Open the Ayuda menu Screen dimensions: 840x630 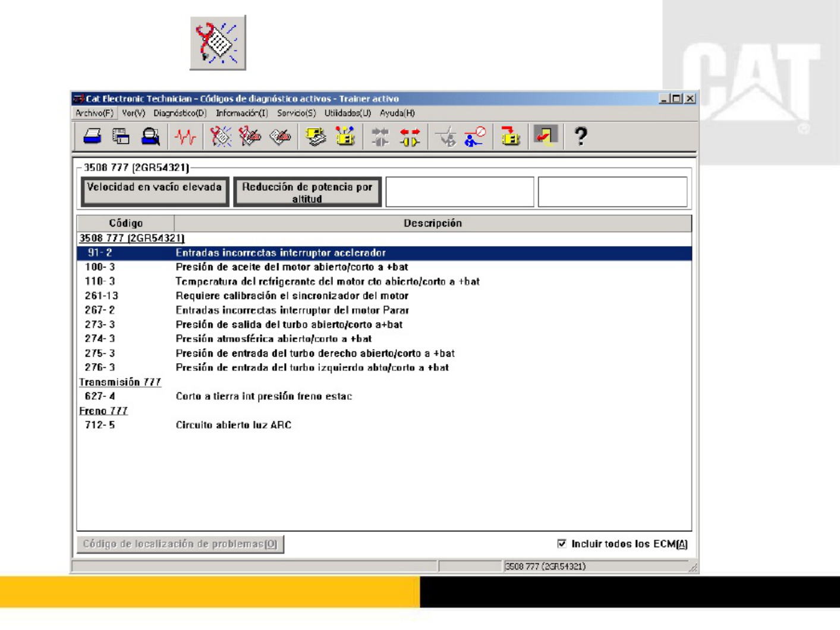point(397,113)
